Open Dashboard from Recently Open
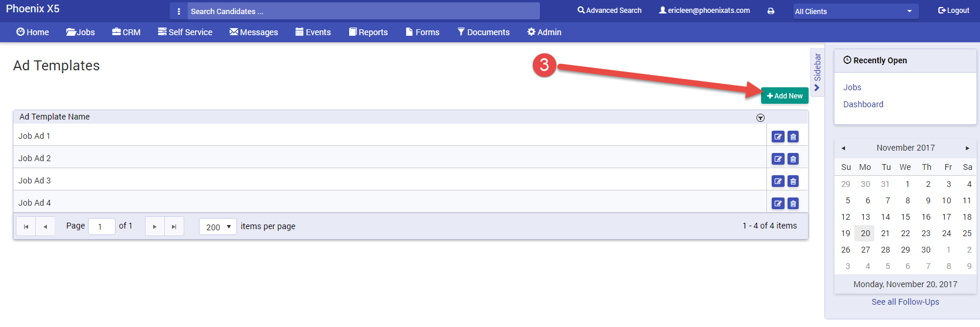The height and width of the screenshot is (327, 980). [x=863, y=104]
